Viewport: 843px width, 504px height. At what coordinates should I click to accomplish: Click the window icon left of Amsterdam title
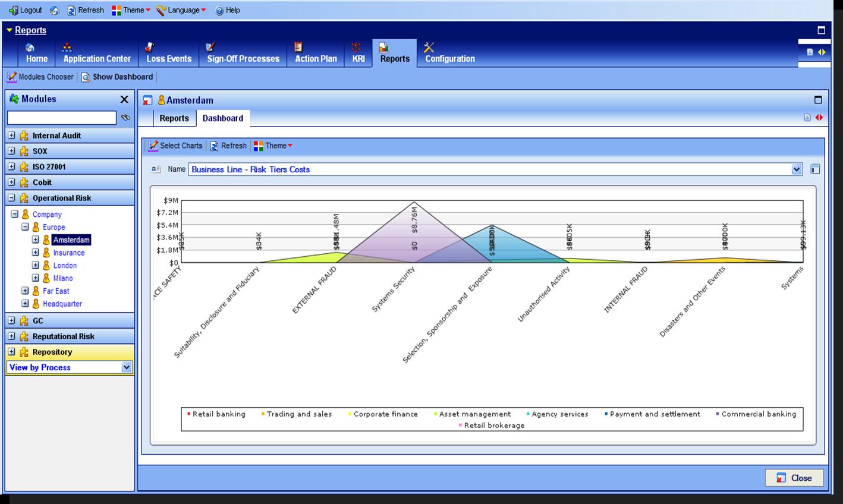[x=148, y=100]
